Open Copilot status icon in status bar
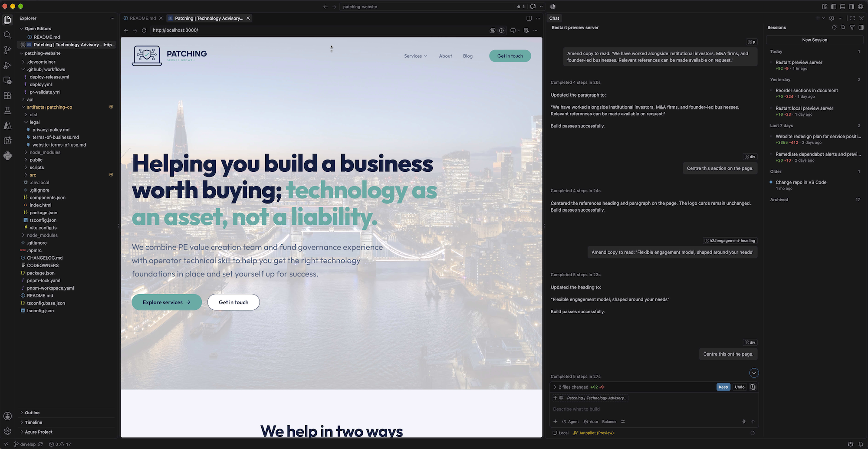Screen dimensions: 868x449 pyautogui.click(x=851, y=444)
